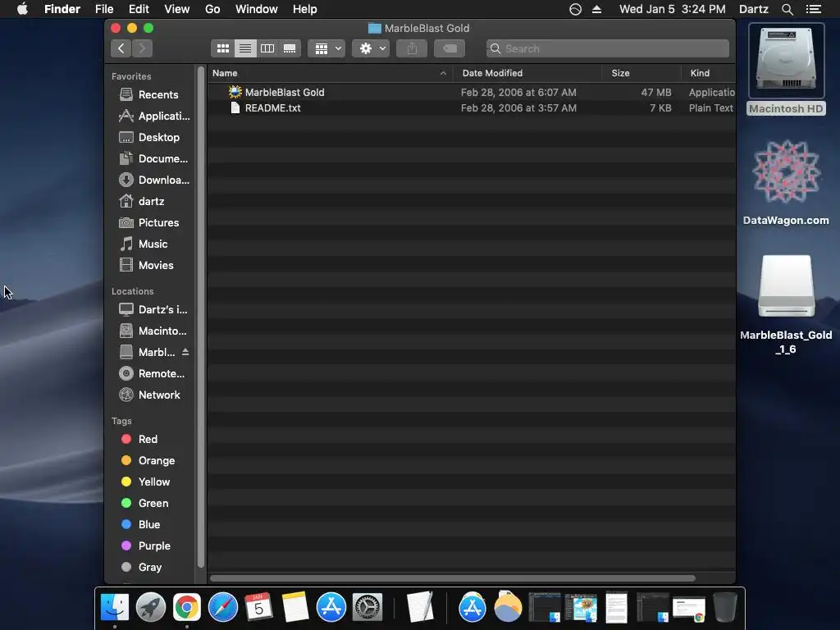Switch to icon view
The height and width of the screenshot is (630, 840).
(223, 48)
